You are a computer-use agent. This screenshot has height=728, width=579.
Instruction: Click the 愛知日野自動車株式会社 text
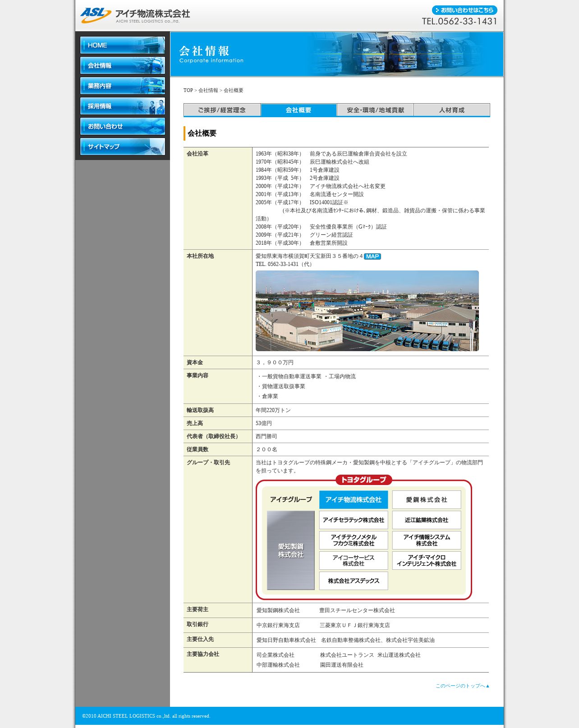[286, 640]
